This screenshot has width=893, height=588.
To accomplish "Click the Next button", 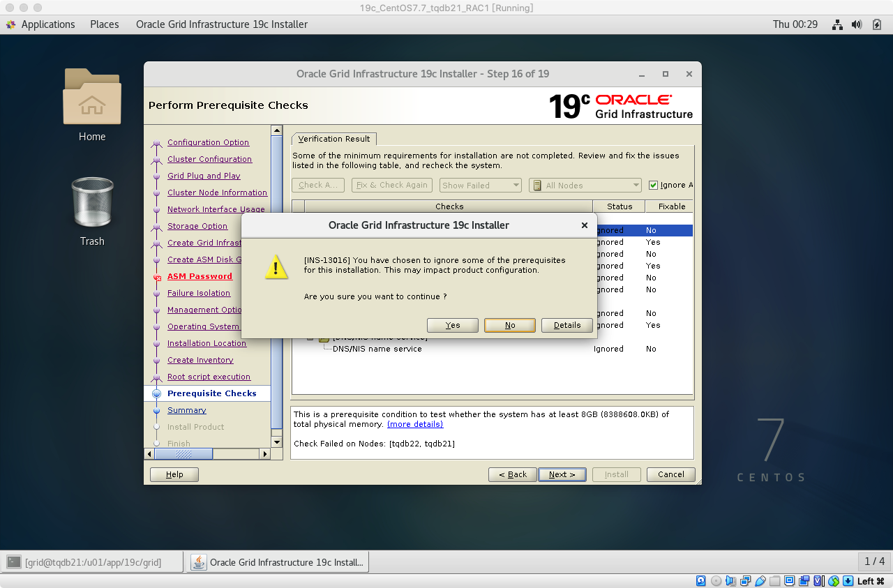I will pos(562,474).
